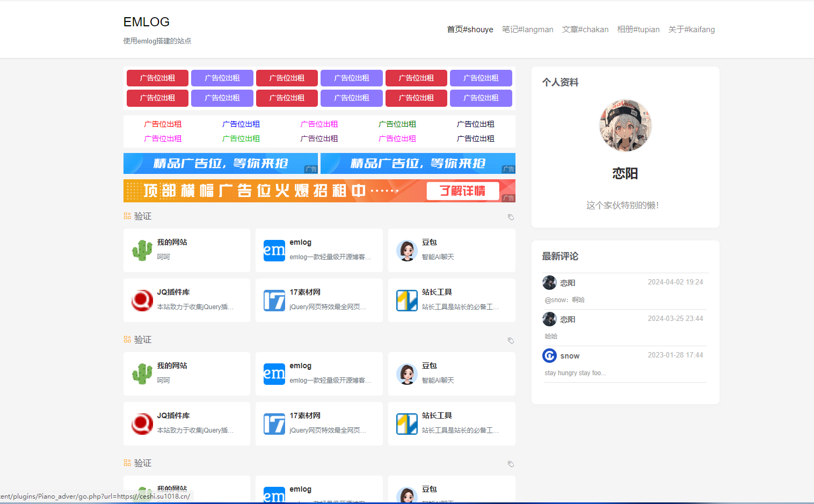Viewport: 814px width, 504px height.
Task: Click the tag icon in the third 验证 section
Action: coord(511,464)
